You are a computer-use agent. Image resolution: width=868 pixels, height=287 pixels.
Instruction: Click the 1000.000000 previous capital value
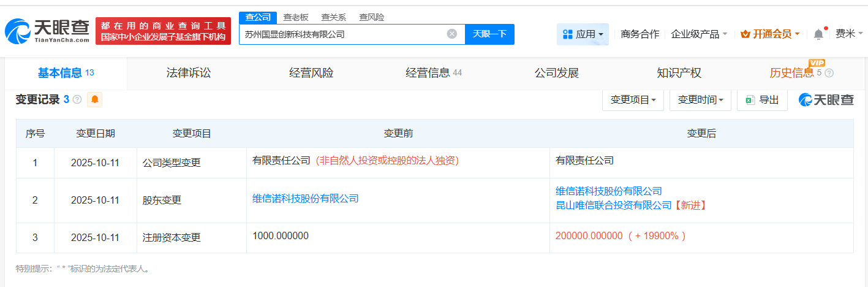pyautogui.click(x=281, y=236)
